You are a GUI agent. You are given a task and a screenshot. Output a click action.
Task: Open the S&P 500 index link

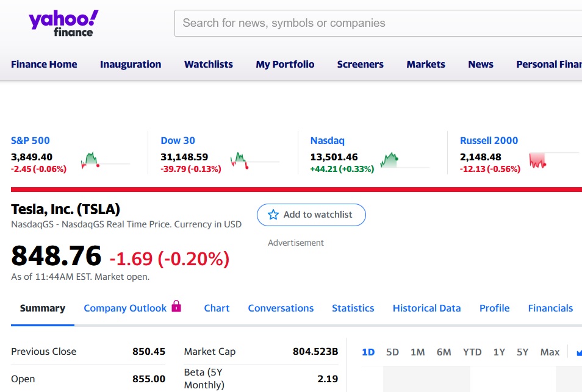click(x=31, y=141)
